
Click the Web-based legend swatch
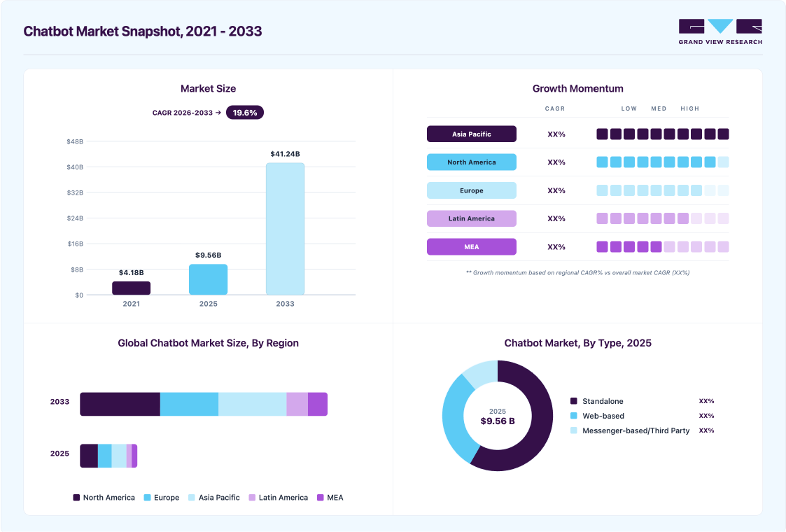(573, 416)
